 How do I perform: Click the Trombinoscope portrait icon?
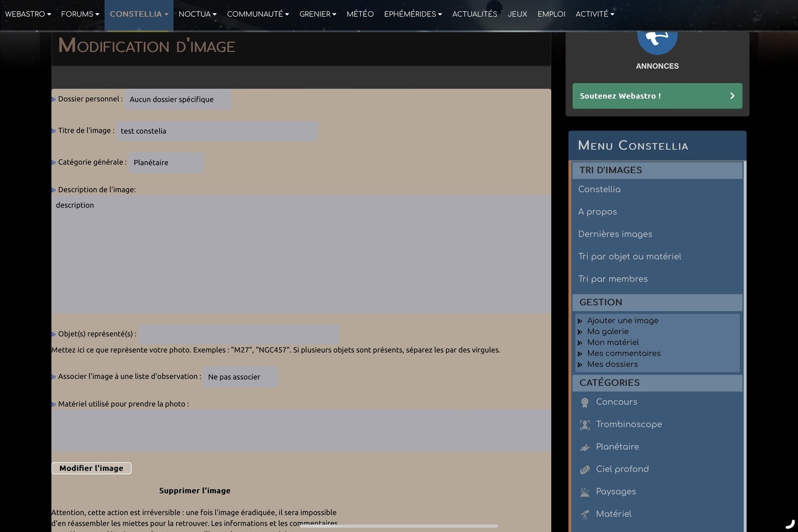[x=585, y=425]
